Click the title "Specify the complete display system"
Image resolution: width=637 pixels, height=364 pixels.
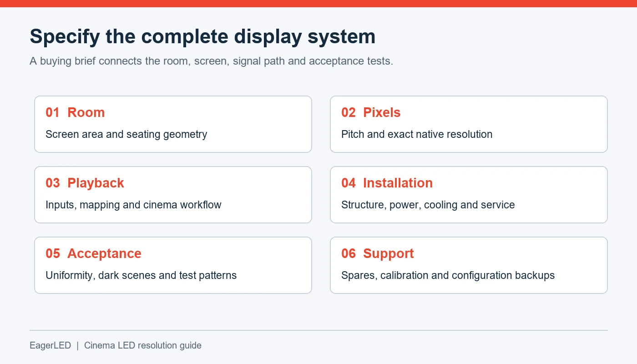[x=202, y=37]
